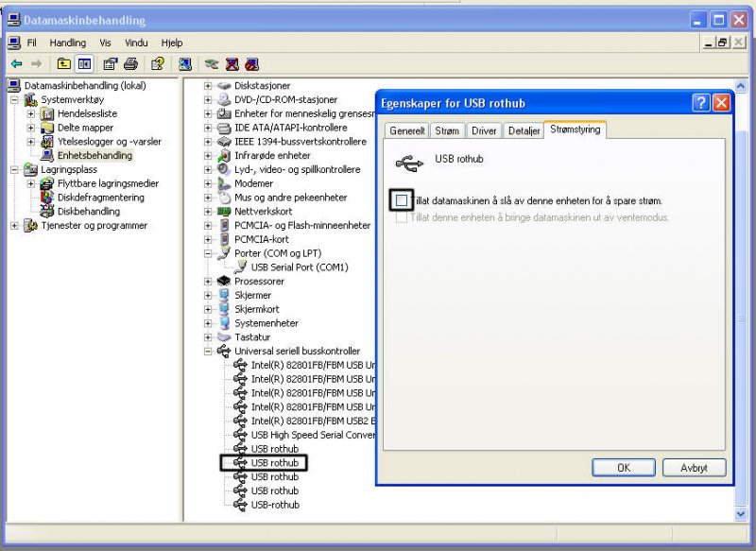Expand the Nettverkskort device category
756x551 pixels.
(x=208, y=212)
